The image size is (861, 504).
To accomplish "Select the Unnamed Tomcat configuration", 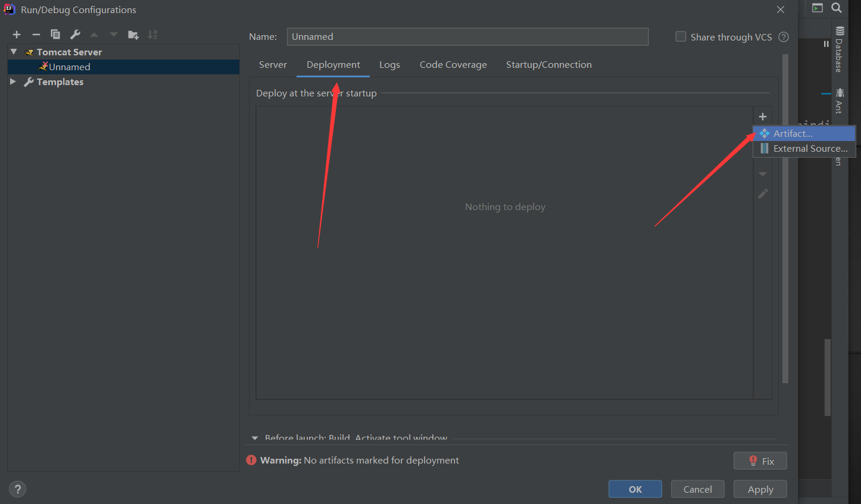I will click(123, 67).
